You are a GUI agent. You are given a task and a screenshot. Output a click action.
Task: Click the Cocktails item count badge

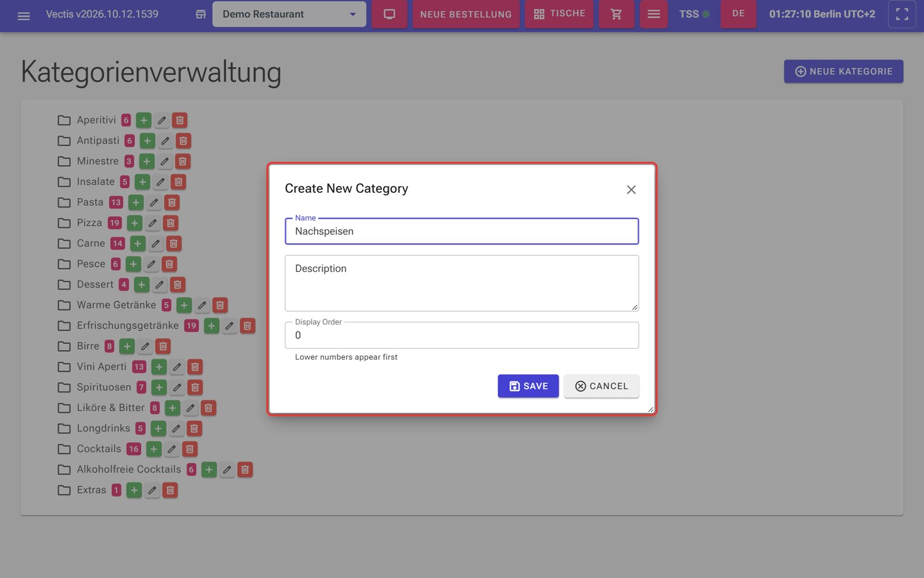[134, 449]
